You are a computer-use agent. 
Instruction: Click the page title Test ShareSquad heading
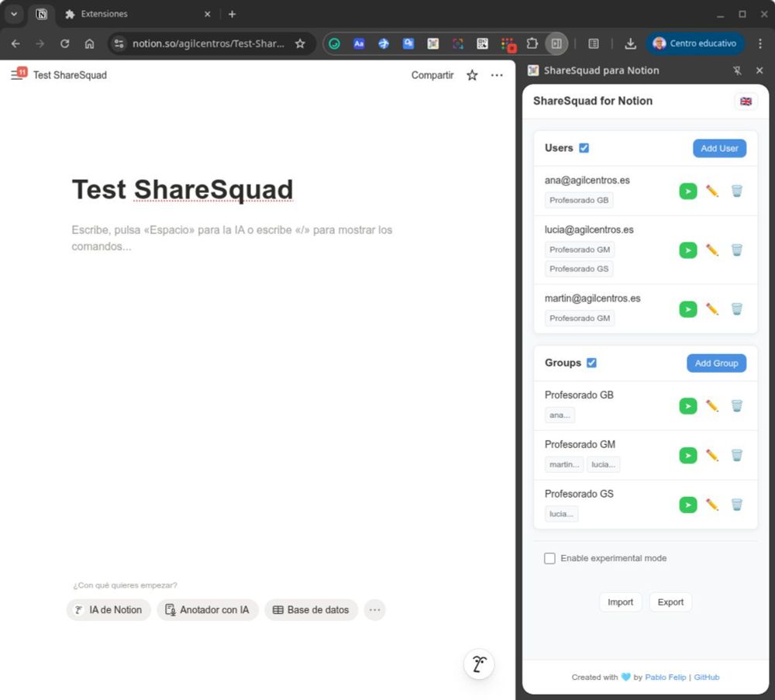(x=182, y=190)
